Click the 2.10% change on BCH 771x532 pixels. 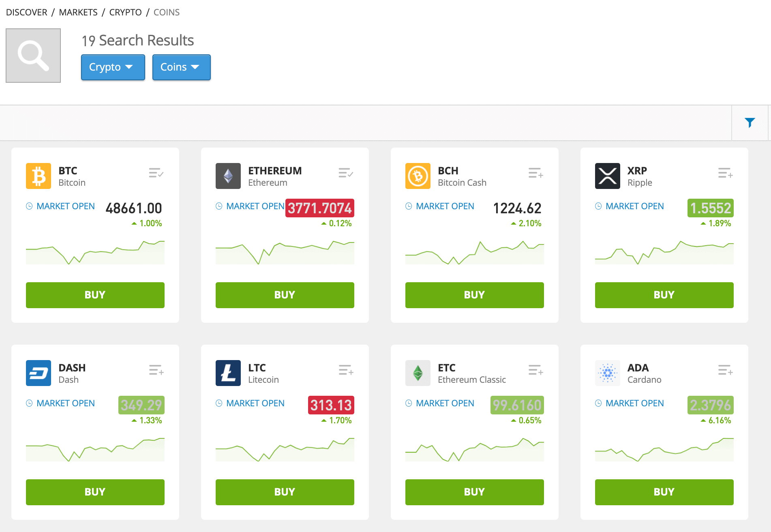[x=526, y=223]
